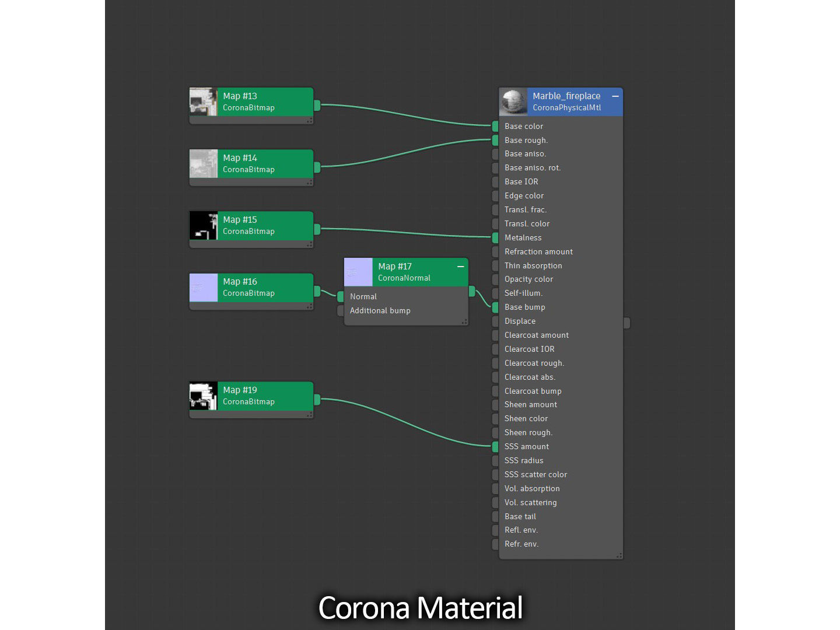Click the Map #16 normal map thumbnail
This screenshot has height=630, width=840.
204,288
